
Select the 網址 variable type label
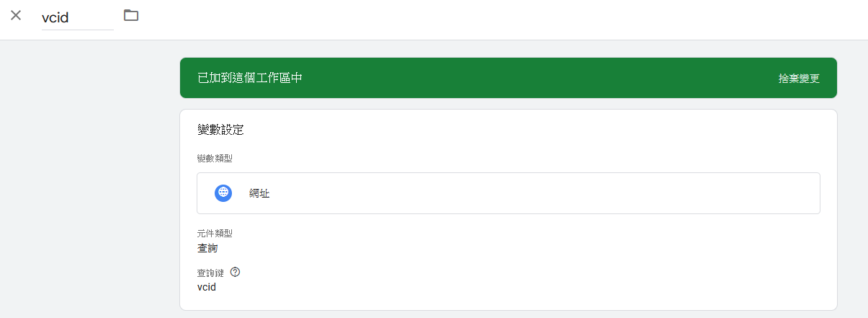pyautogui.click(x=259, y=193)
